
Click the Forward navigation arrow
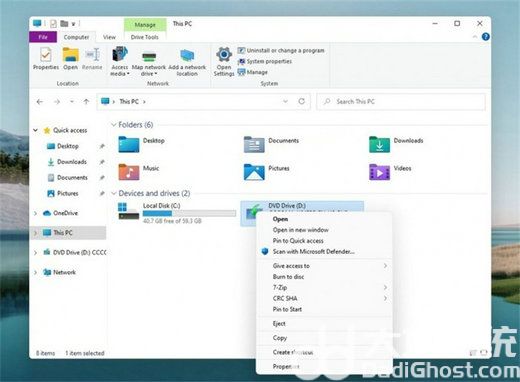coord(57,102)
